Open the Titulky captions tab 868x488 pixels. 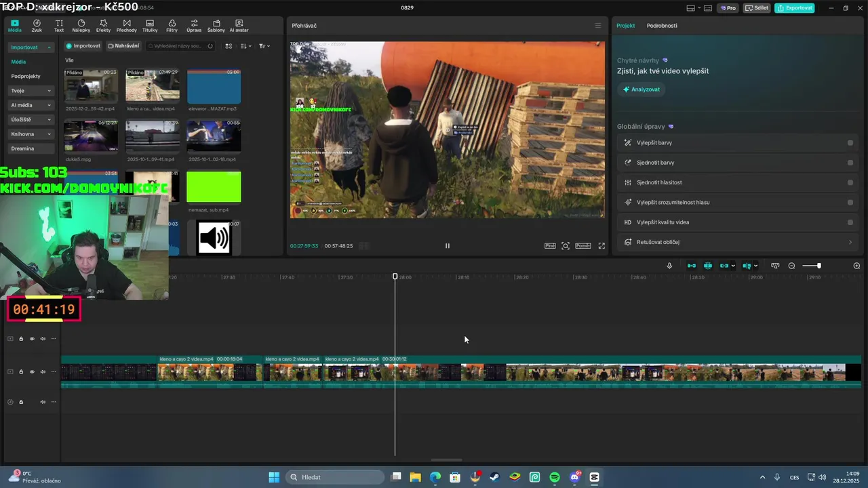150,26
